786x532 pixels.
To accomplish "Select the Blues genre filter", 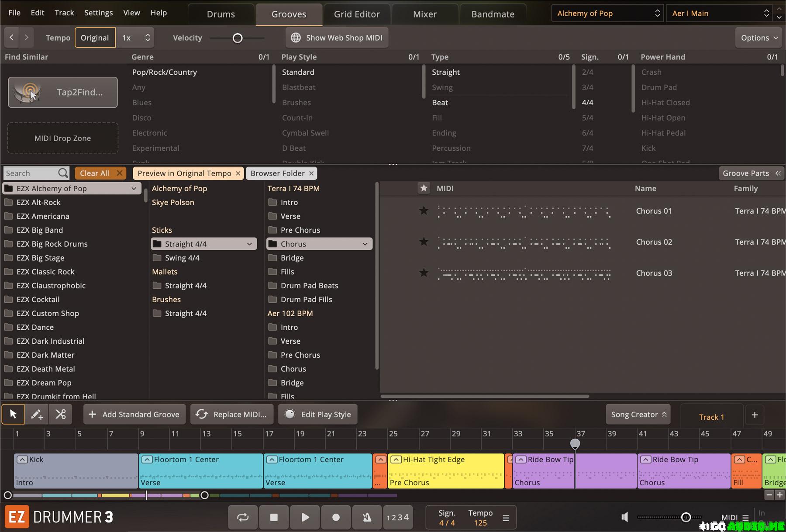I will pos(142,103).
